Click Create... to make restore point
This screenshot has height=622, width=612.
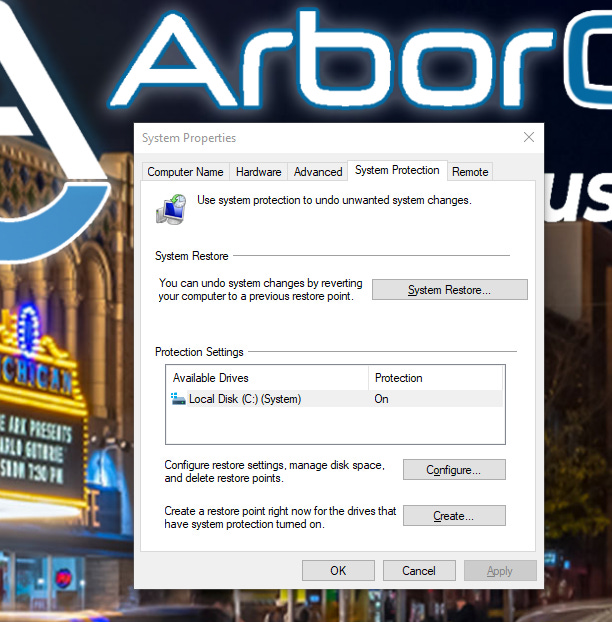tap(454, 516)
